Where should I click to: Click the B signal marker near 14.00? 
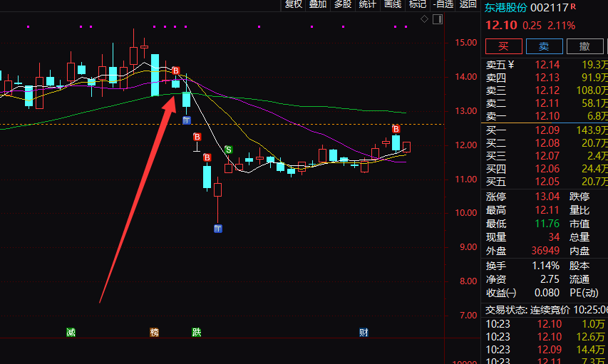(x=175, y=71)
